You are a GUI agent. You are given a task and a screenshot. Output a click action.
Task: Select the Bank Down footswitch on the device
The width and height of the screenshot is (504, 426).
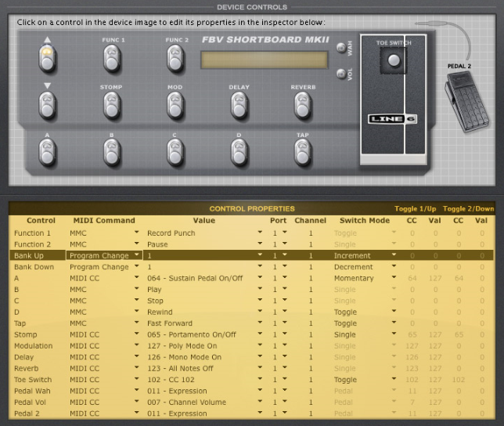[48, 106]
